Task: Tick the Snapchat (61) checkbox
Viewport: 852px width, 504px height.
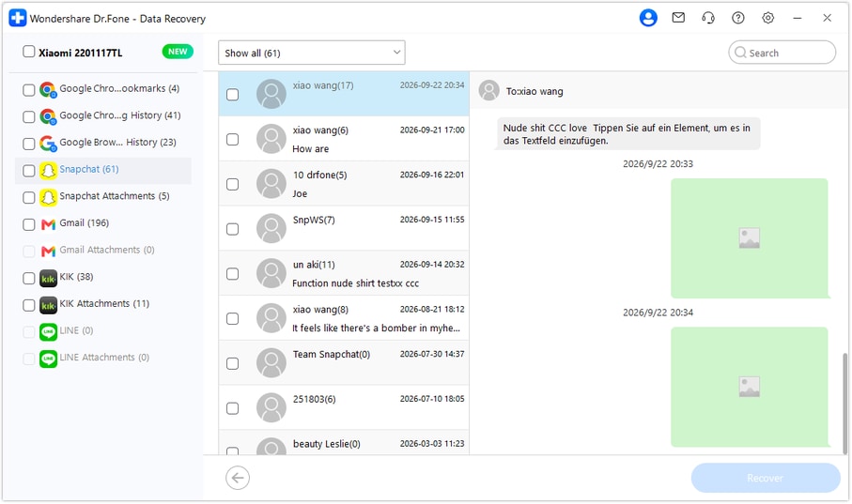Action: tap(29, 171)
